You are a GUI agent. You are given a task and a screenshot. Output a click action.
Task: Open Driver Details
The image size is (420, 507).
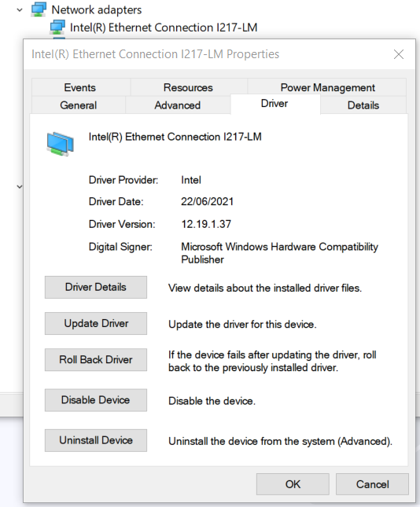click(96, 287)
